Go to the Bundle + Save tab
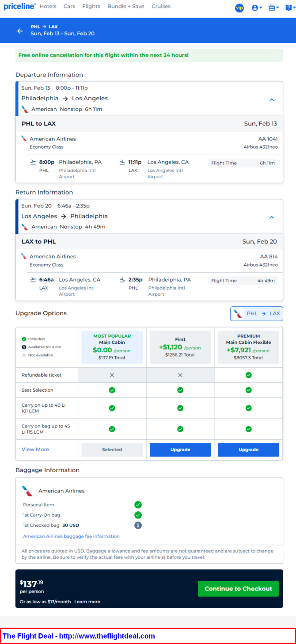This screenshot has height=644, width=296. (x=126, y=7)
